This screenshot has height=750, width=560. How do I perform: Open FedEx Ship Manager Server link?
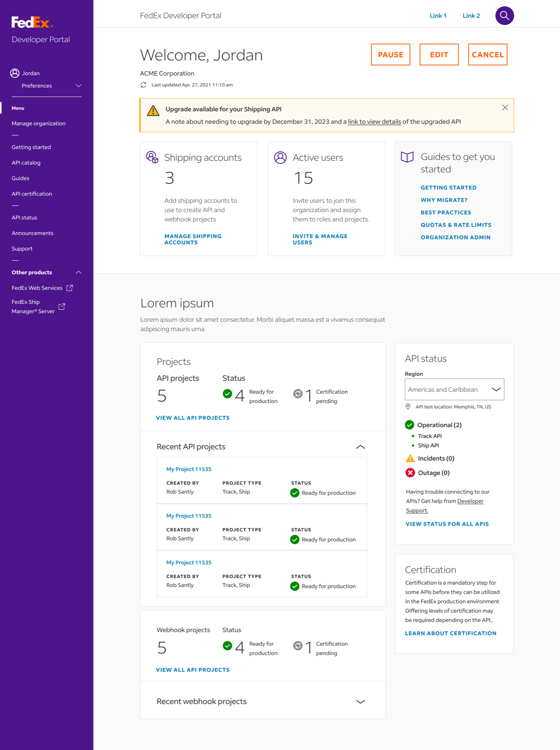point(33,307)
